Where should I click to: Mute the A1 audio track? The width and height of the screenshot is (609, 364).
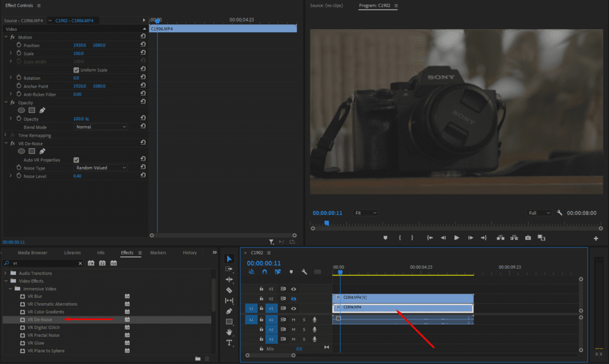click(294, 320)
